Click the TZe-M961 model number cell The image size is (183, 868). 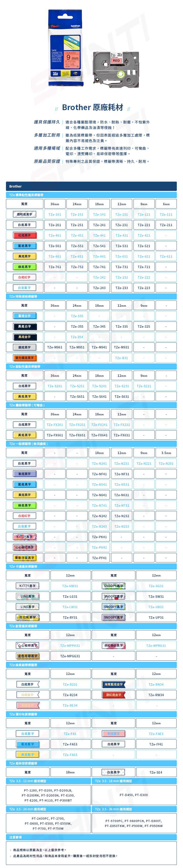click(x=55, y=347)
